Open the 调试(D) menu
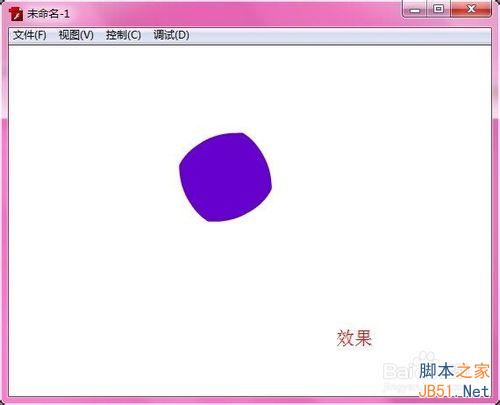Viewport: 500px width, 405px height. 171,35
